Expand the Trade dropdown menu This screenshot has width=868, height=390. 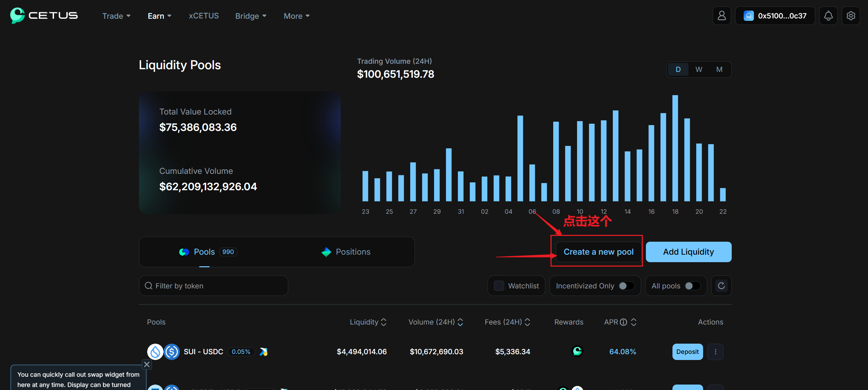(116, 16)
